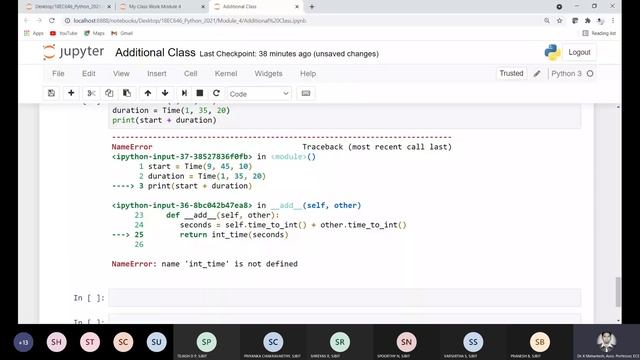Open Chrome three-dot menu
Image resolution: width=640 pixels, height=360 pixels.
click(x=613, y=20)
